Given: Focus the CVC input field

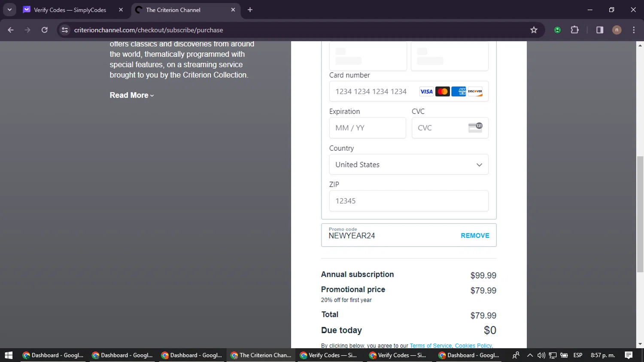Looking at the screenshot, I should click(x=450, y=128).
